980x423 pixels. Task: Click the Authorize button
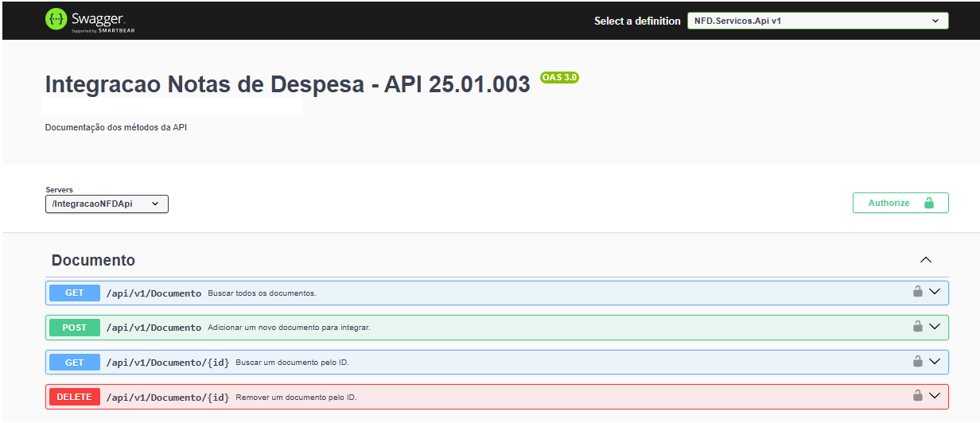[x=900, y=203]
